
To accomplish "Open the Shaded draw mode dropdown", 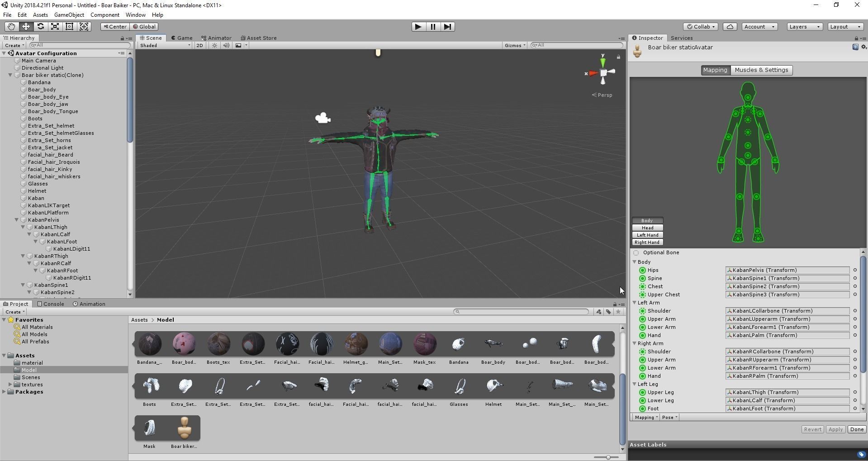I will click(165, 45).
